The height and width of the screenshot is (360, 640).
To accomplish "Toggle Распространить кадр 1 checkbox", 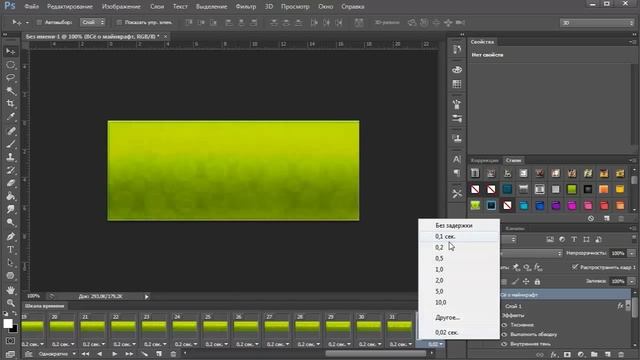I will 575,267.
